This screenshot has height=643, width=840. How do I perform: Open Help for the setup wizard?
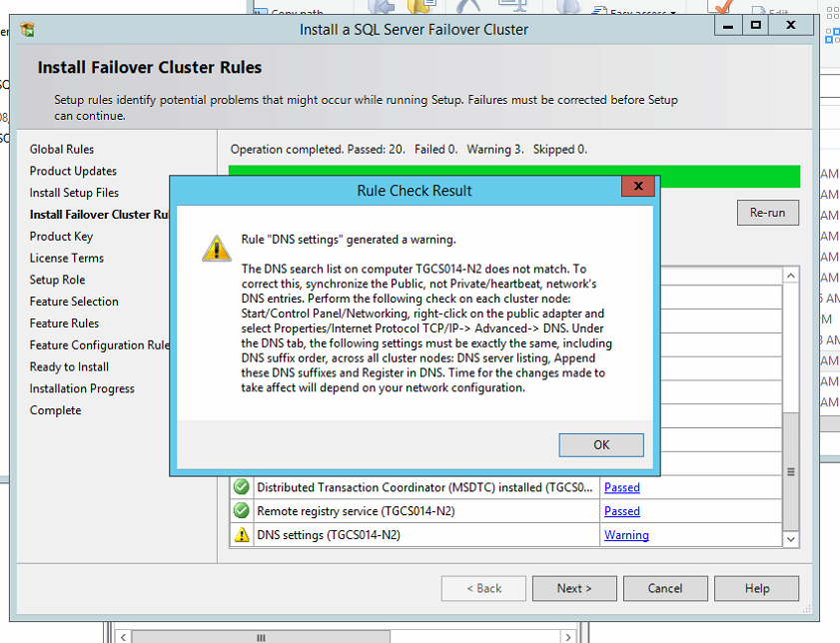[757, 588]
